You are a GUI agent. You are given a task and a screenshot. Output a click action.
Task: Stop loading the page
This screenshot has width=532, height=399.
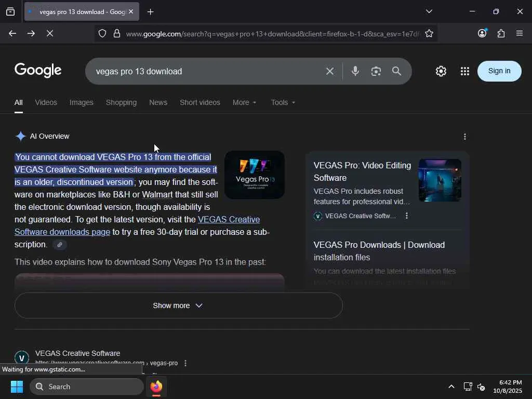click(49, 33)
